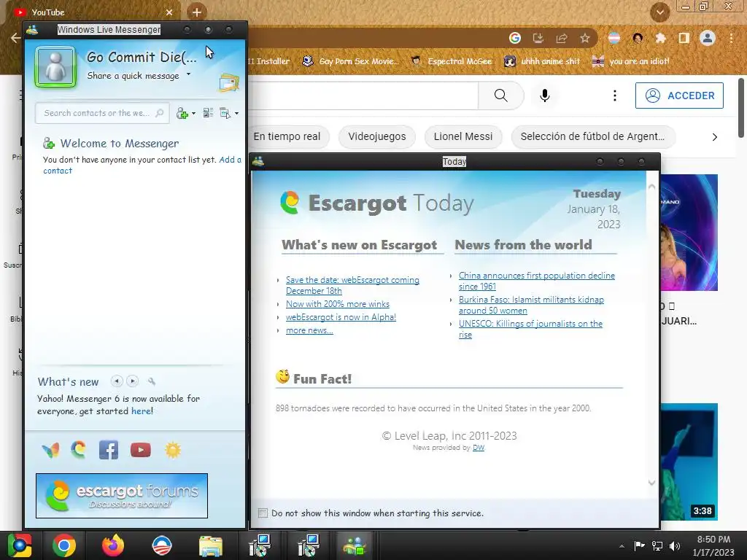Screen dimensions: 747x560
Task: Bookmark this page with the star icon
Action: tap(585, 38)
